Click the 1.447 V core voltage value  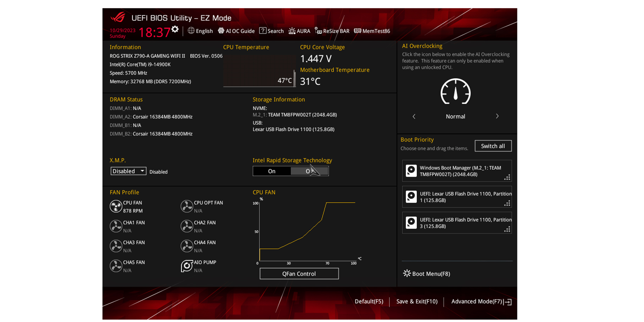[x=316, y=59]
